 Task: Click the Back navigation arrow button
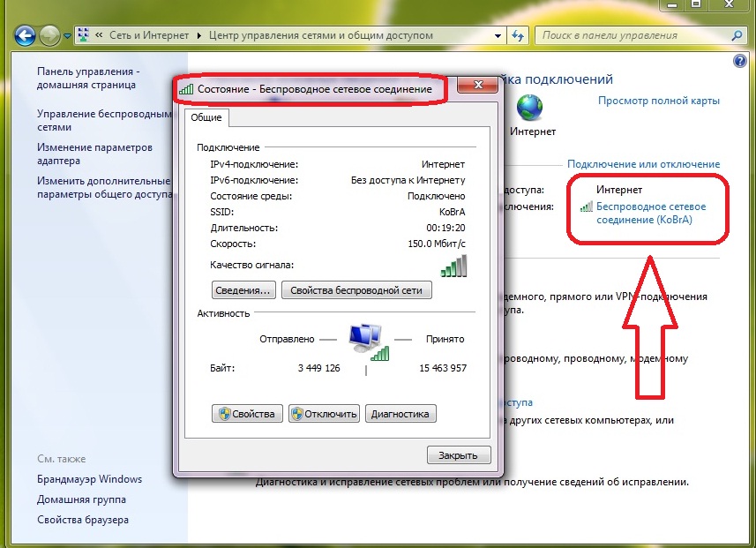coord(26,36)
